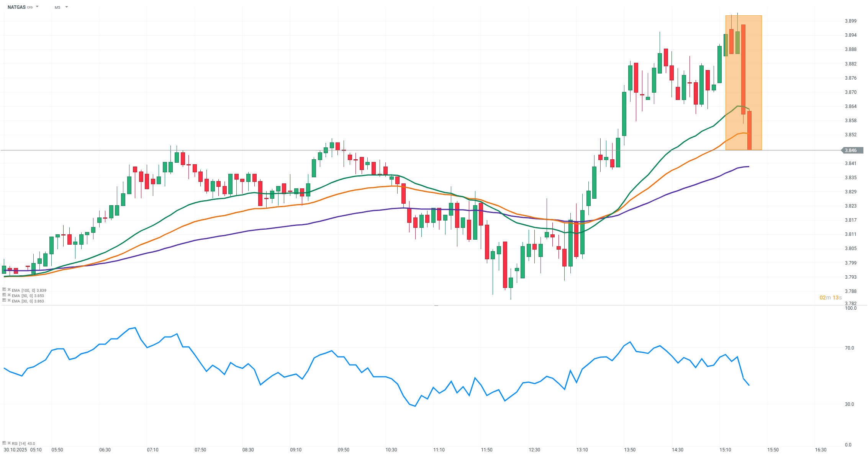Viewport: 868px width, 456px height.
Task: Remove the RSI 14 indicator with X
Action: coord(9,443)
